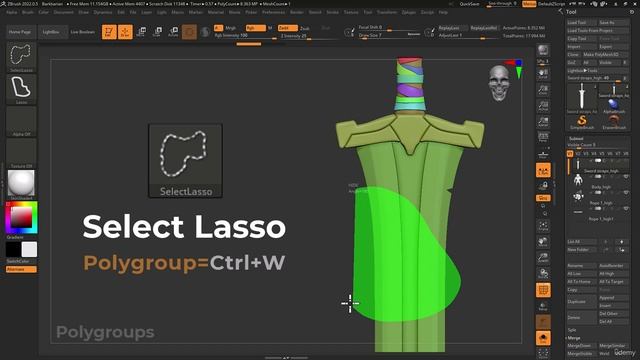The width and height of the screenshot is (640, 360).
Task: Click the QuickSave button
Action: coord(469,4)
